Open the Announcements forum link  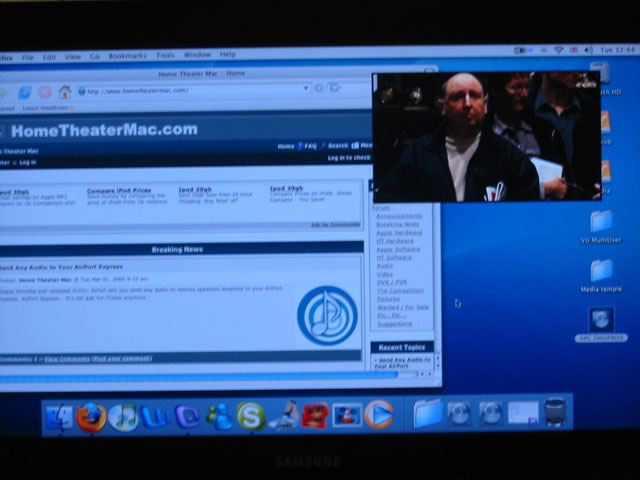tap(398, 216)
